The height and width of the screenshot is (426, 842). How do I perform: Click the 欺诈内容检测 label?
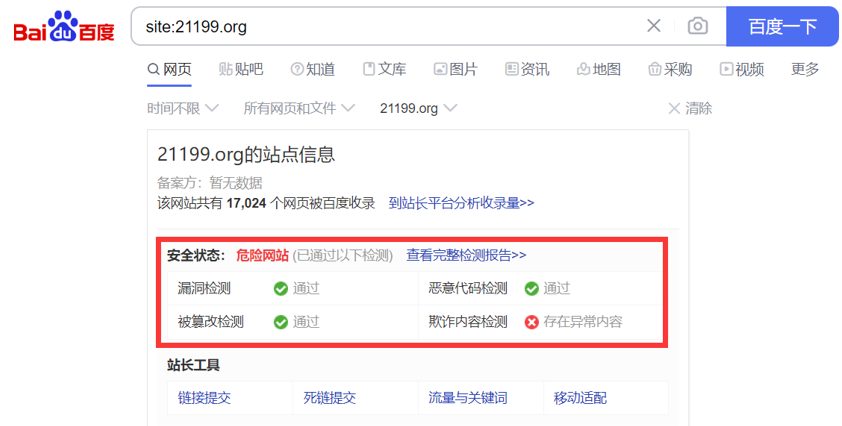tap(468, 322)
